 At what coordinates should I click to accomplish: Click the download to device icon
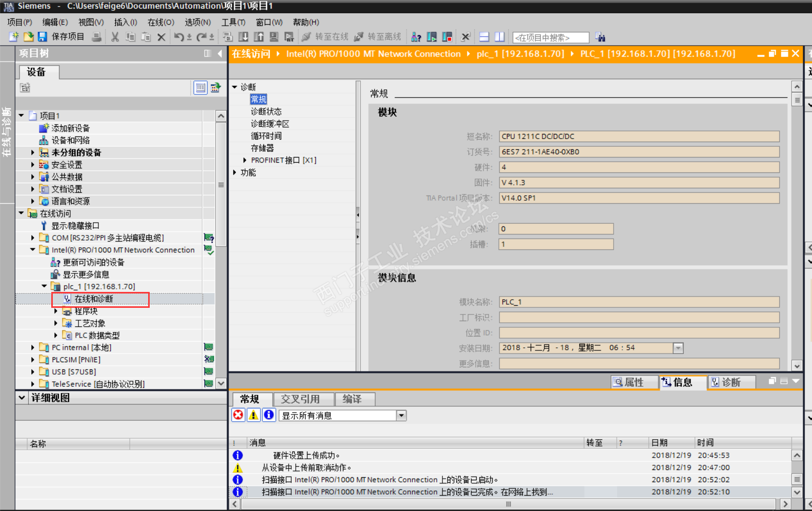pos(243,37)
